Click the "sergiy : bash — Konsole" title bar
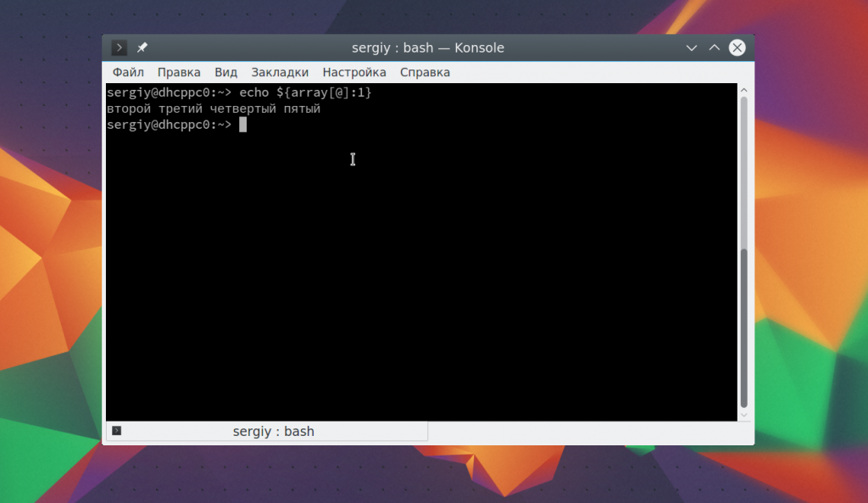 [x=427, y=48]
